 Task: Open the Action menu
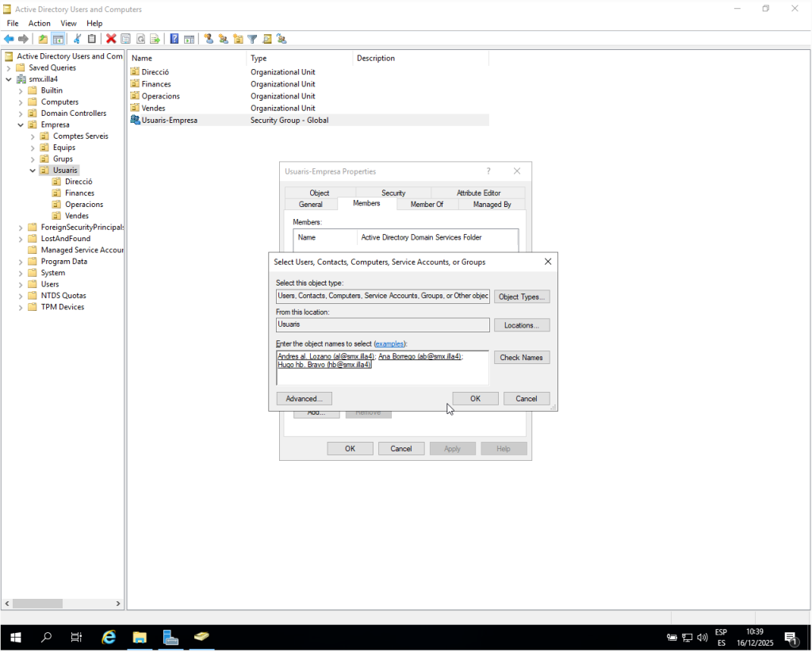(x=39, y=24)
